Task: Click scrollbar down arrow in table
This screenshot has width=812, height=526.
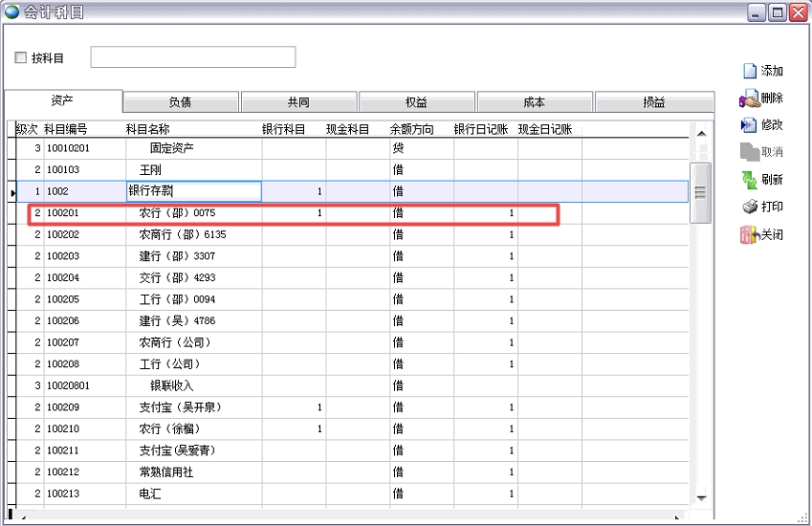Action: tap(701, 497)
